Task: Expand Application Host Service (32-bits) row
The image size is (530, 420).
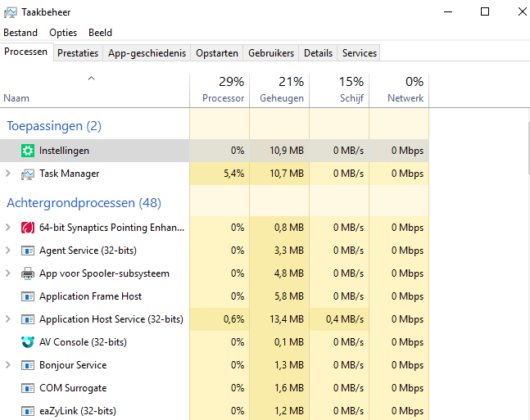Action: pos(8,319)
